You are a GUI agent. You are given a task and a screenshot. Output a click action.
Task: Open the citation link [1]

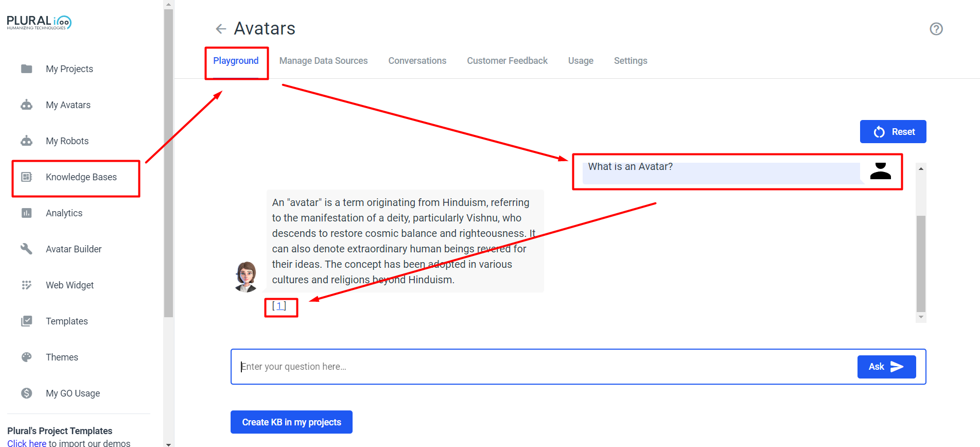[x=279, y=306]
